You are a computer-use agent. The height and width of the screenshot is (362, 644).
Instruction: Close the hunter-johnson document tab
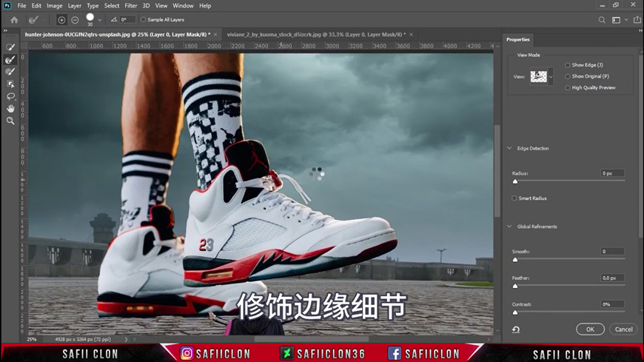pos(215,35)
